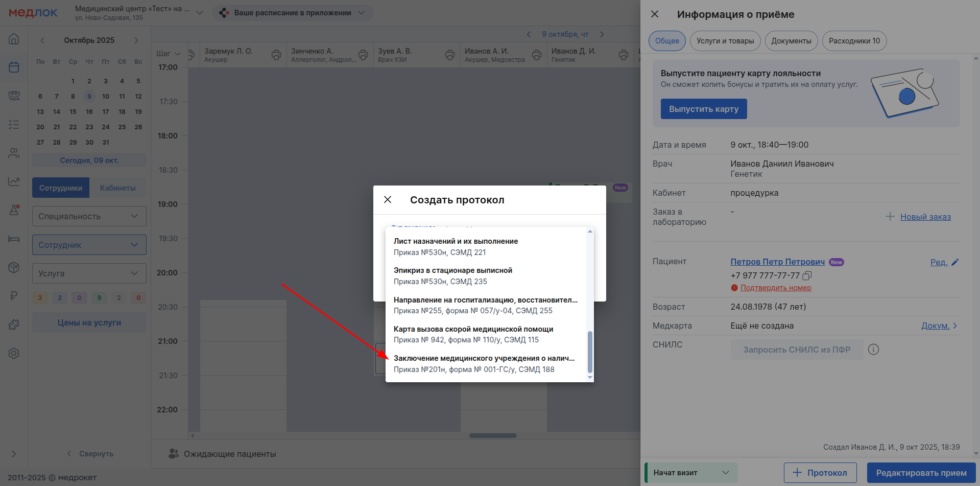Select the Сотрудники view toggle
980x486 pixels.
[x=61, y=188]
